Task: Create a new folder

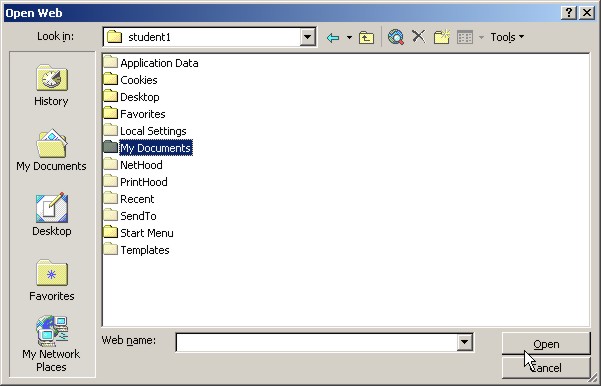Action: pyautogui.click(x=442, y=37)
